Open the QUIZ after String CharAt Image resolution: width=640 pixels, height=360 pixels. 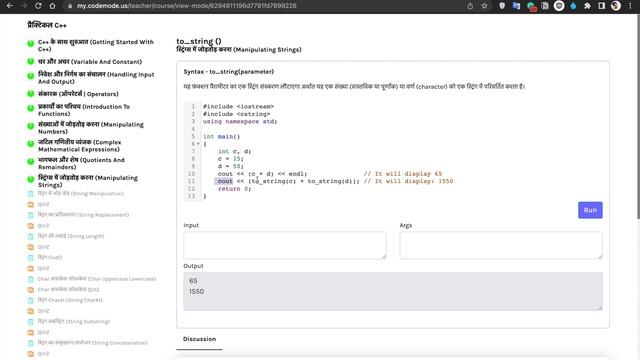point(43,311)
